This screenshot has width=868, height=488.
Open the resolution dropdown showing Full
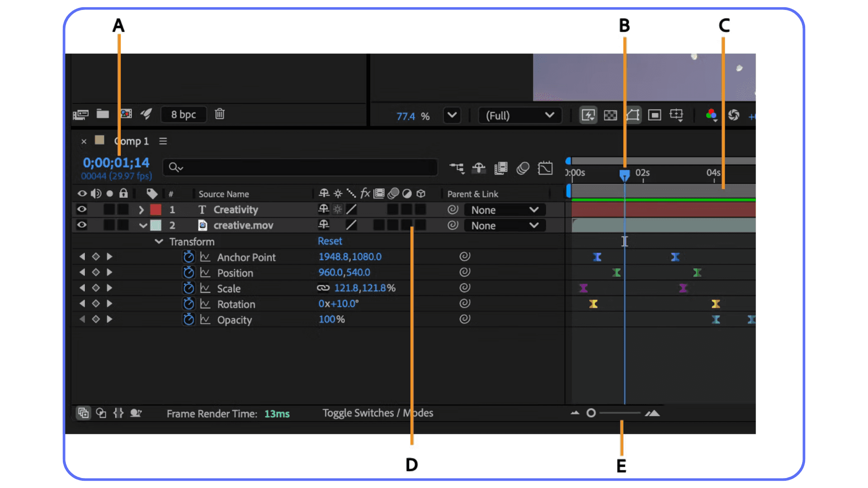pos(519,116)
